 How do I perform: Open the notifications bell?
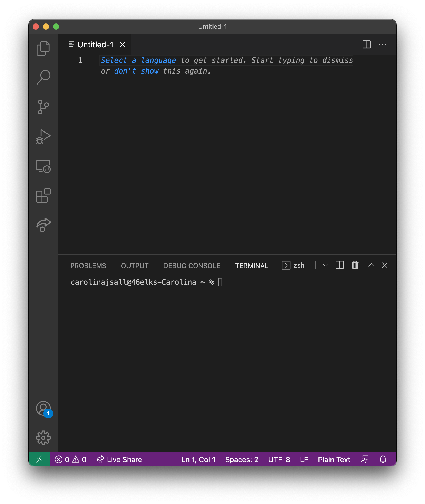383,459
